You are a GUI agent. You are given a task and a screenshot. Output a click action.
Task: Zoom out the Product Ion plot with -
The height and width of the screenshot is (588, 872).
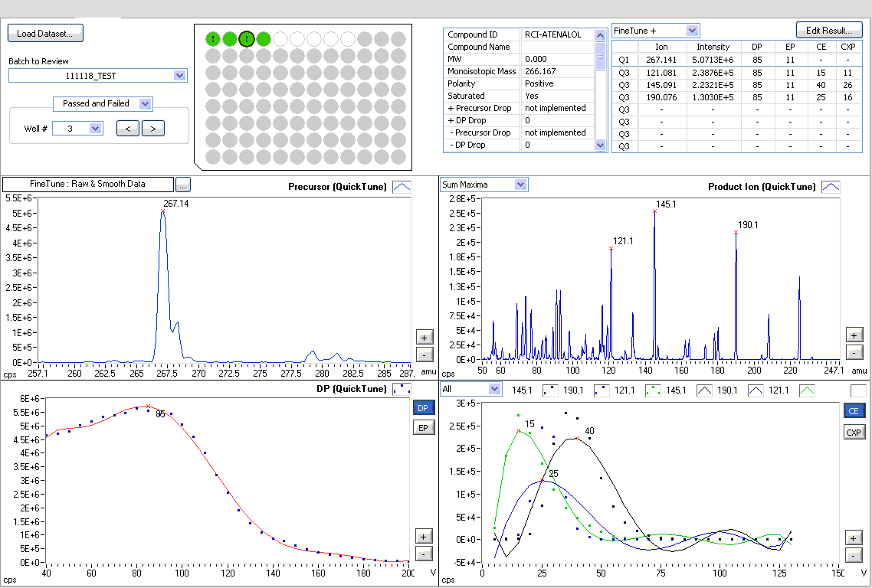tap(854, 352)
